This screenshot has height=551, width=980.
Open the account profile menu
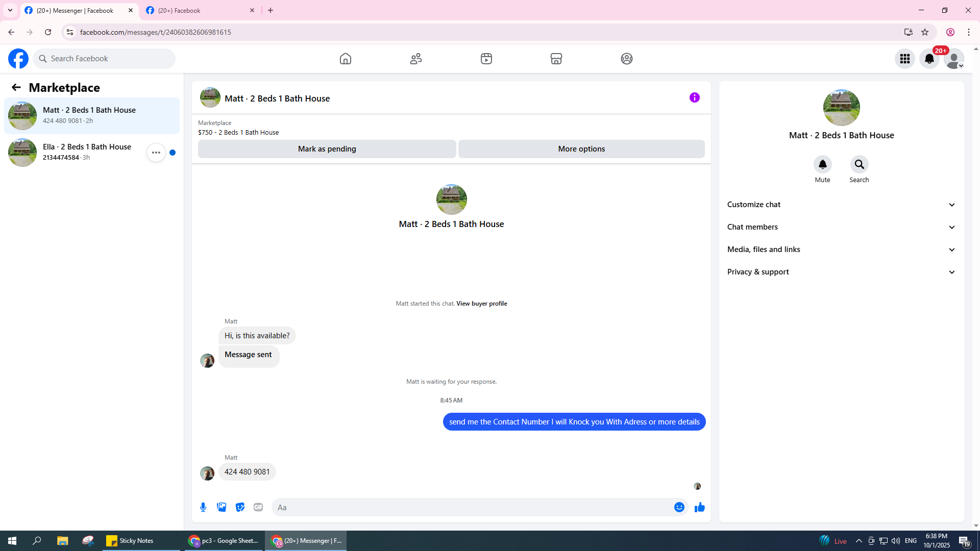pyautogui.click(x=954, y=59)
